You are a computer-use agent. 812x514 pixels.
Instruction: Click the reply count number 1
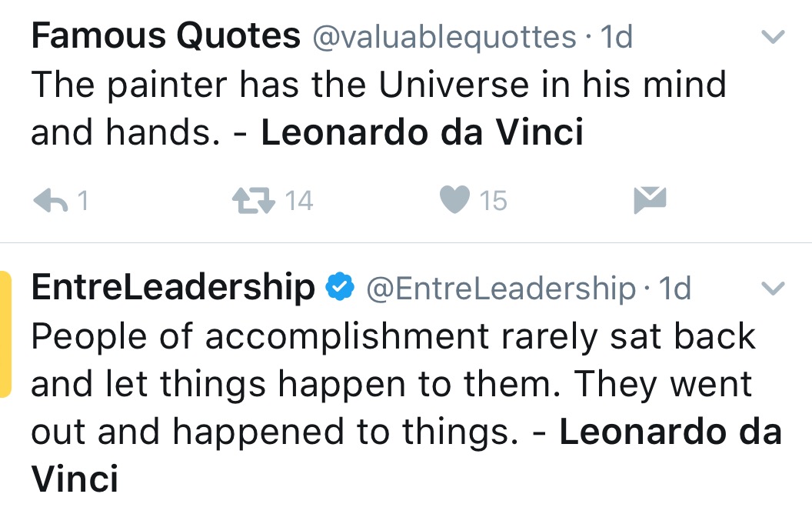click(83, 201)
